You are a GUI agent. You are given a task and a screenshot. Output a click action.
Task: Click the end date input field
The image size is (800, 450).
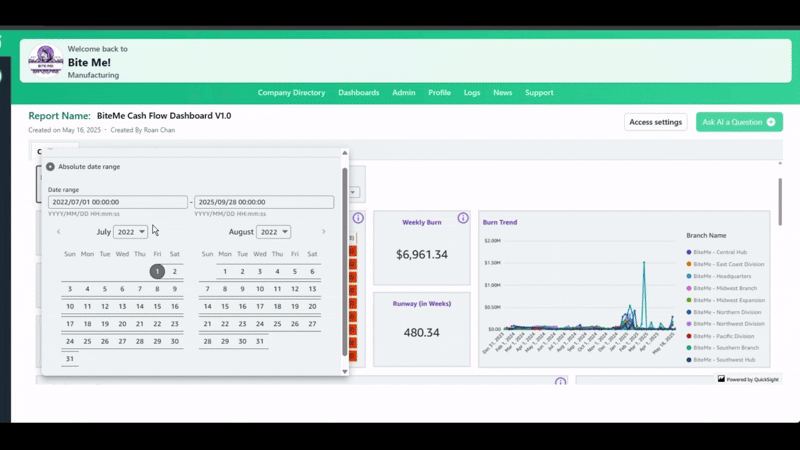pos(264,202)
